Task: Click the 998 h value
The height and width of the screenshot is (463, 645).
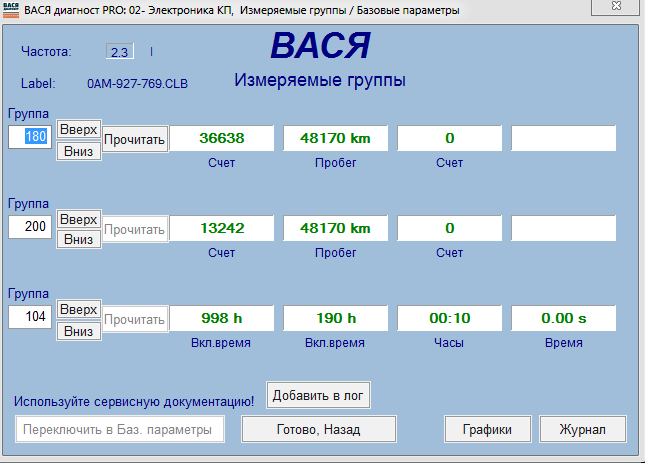Action: click(222, 318)
